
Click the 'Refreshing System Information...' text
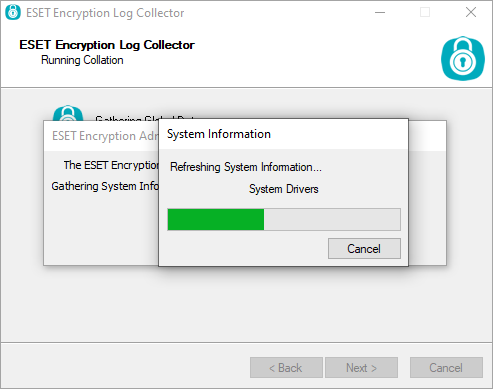246,167
